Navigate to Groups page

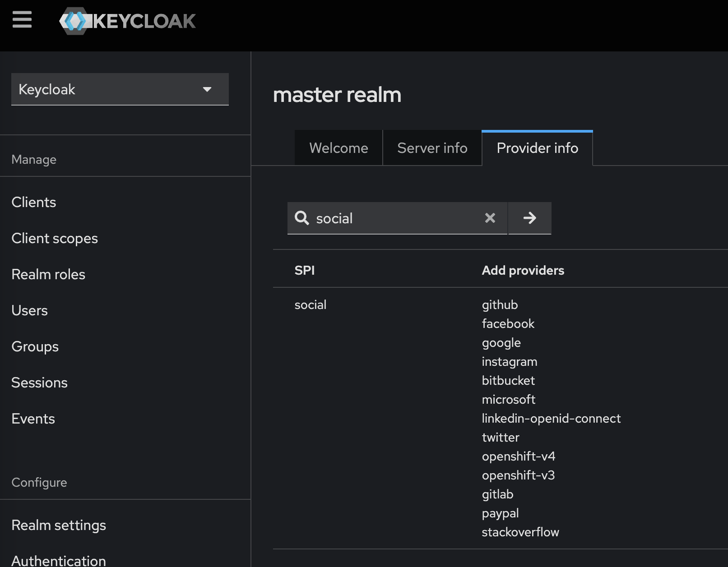[x=35, y=346]
